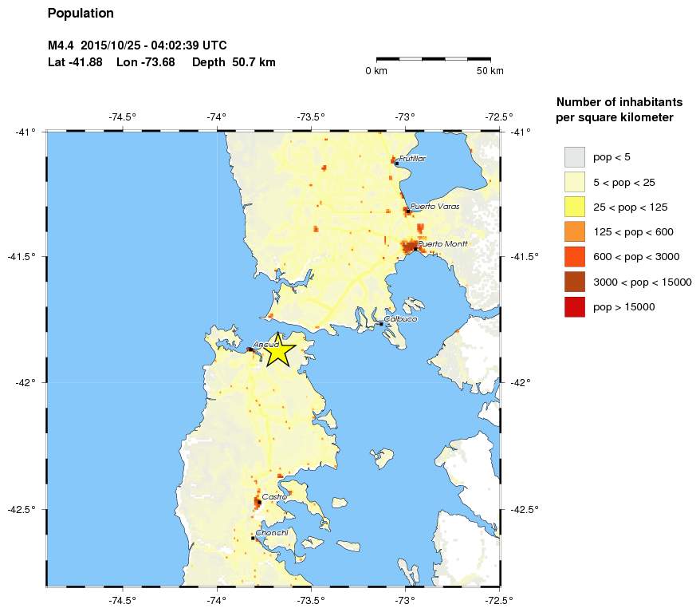700x612 pixels.
Task: Select the Castro city marker
Action: click(259, 502)
